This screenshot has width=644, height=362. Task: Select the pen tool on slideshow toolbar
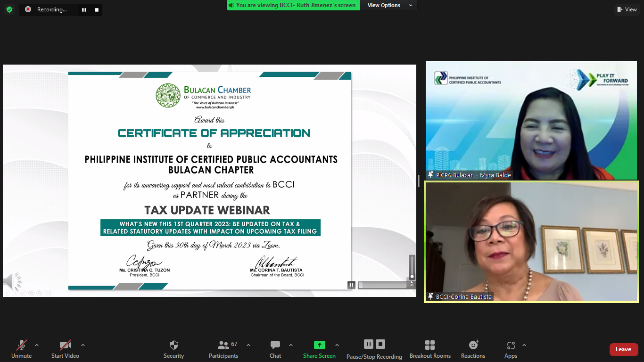point(23,293)
